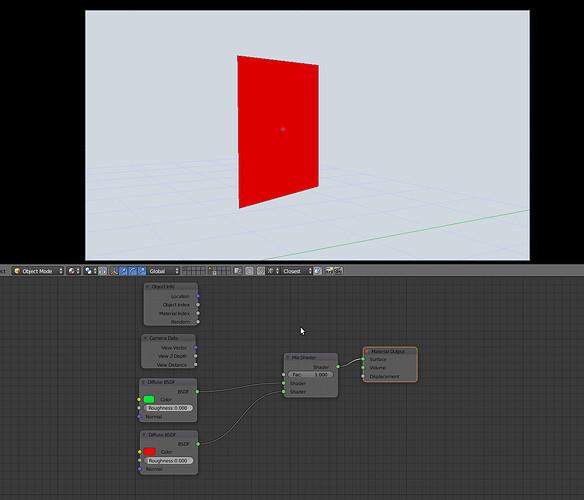The height and width of the screenshot is (500, 584).
Task: Click the yellow Color socket of red Diffuse BSDF
Action: [x=140, y=452]
